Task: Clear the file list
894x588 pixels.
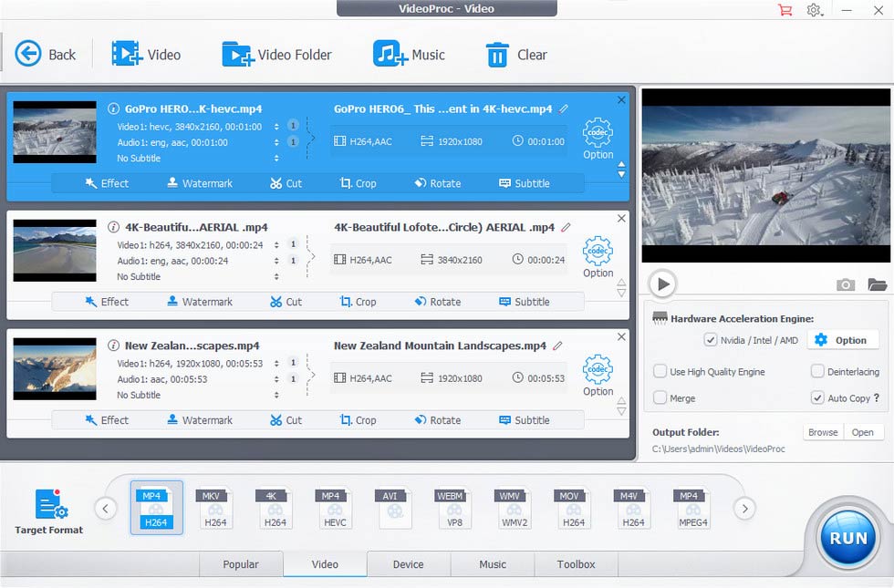Action: click(516, 54)
